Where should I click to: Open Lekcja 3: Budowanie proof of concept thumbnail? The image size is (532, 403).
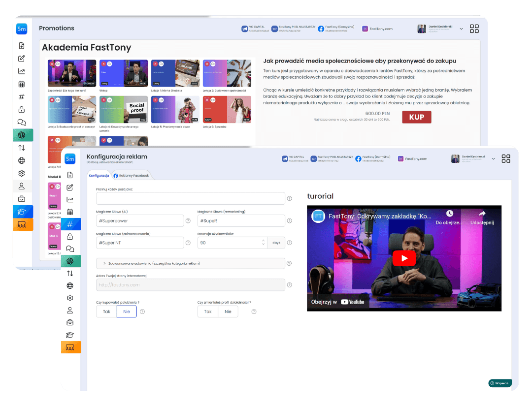(72, 109)
